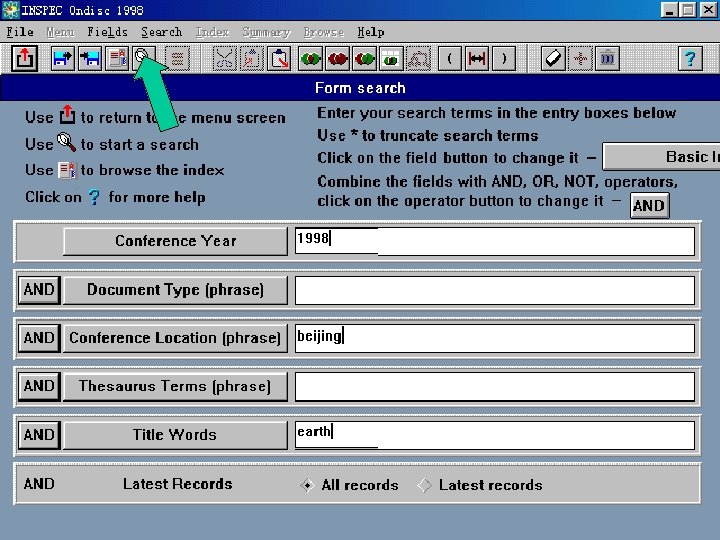Click the greyed-out list lines toolbar icon
Image resolution: width=720 pixels, height=540 pixels.
pyautogui.click(x=177, y=58)
